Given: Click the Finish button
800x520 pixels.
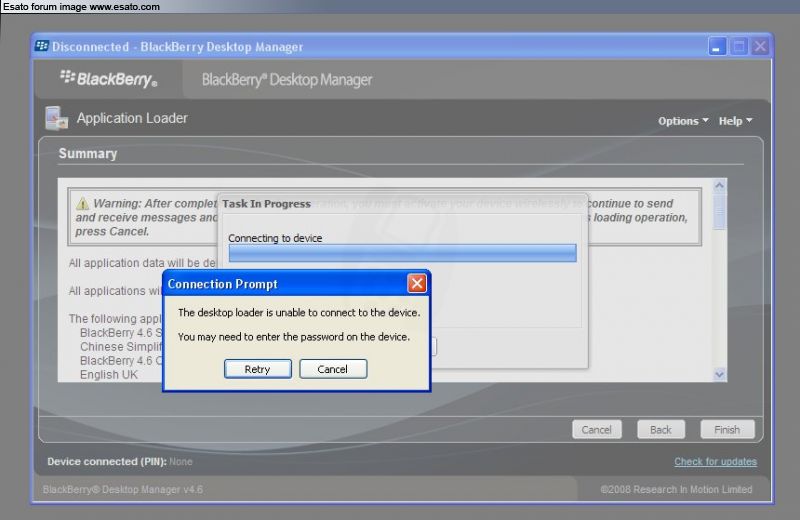Looking at the screenshot, I should tap(727, 430).
